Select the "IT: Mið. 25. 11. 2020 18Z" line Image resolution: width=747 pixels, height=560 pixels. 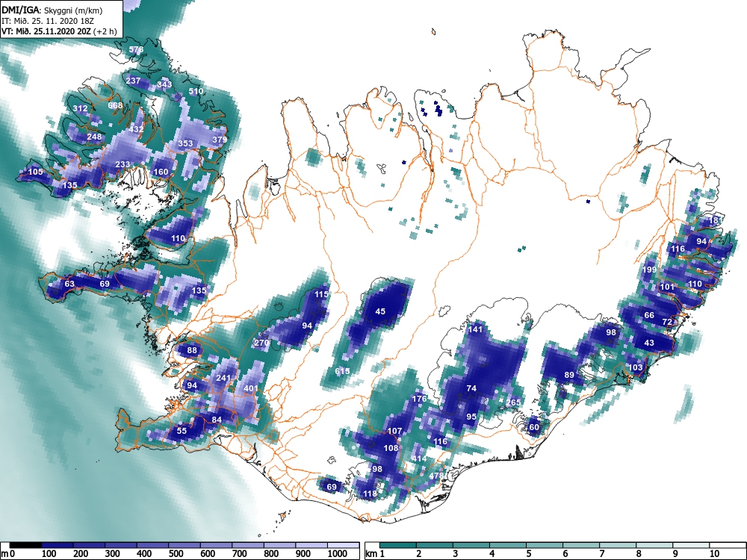(x=48, y=22)
